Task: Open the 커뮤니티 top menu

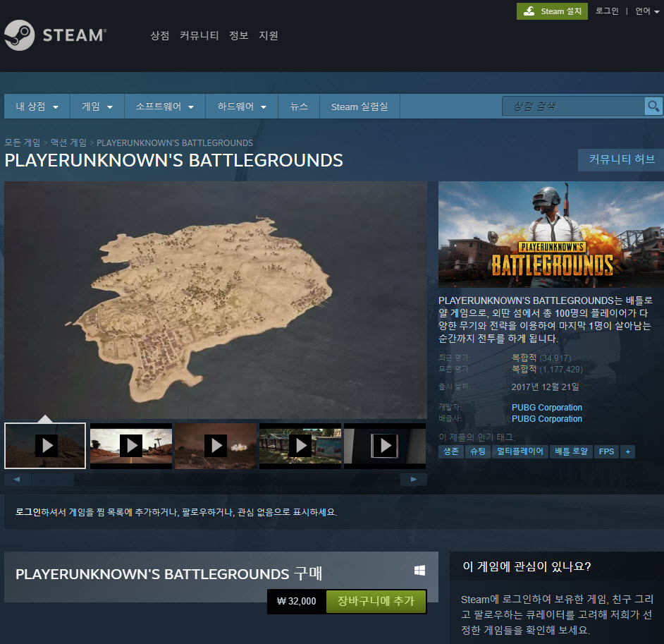Action: coord(199,35)
